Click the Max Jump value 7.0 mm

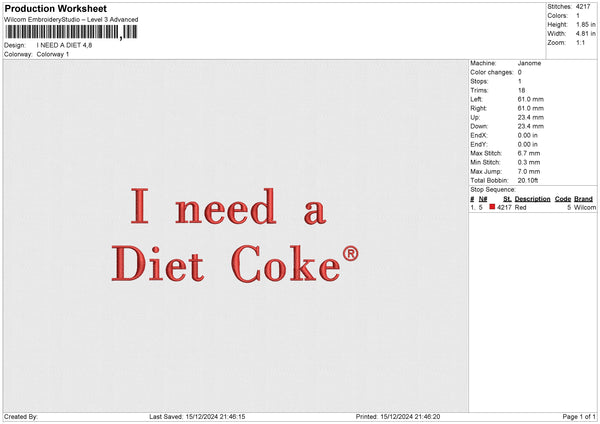coord(529,171)
